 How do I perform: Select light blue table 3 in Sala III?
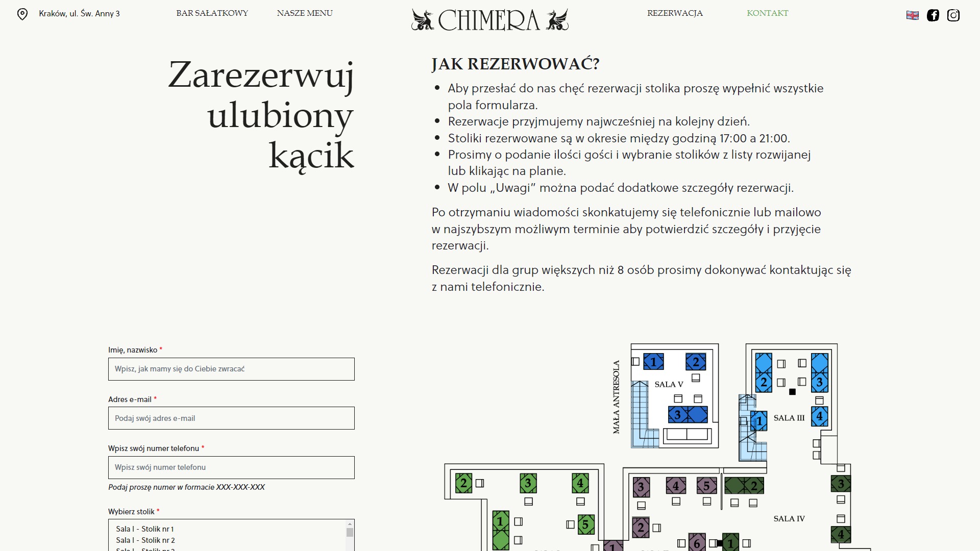pyautogui.click(x=820, y=373)
